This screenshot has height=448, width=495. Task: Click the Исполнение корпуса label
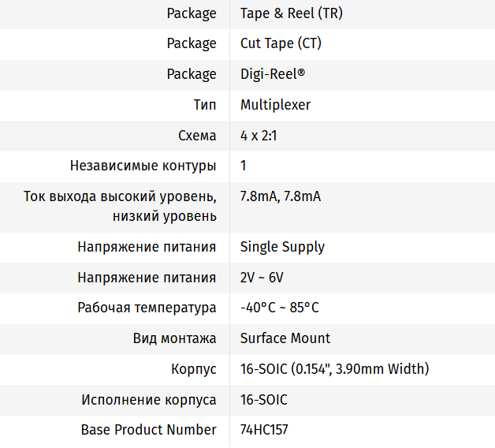click(149, 400)
